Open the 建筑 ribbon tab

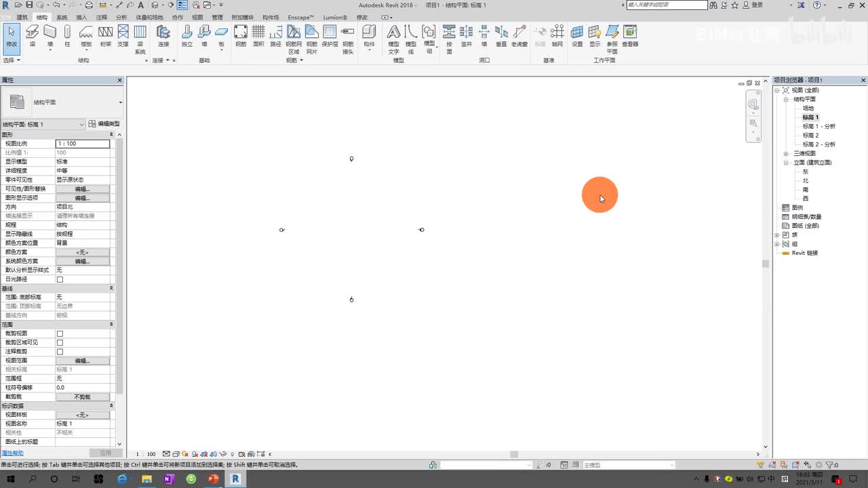[x=22, y=17]
